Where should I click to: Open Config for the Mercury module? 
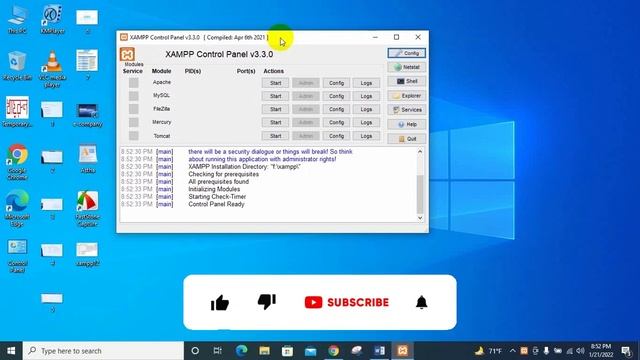(x=336, y=122)
